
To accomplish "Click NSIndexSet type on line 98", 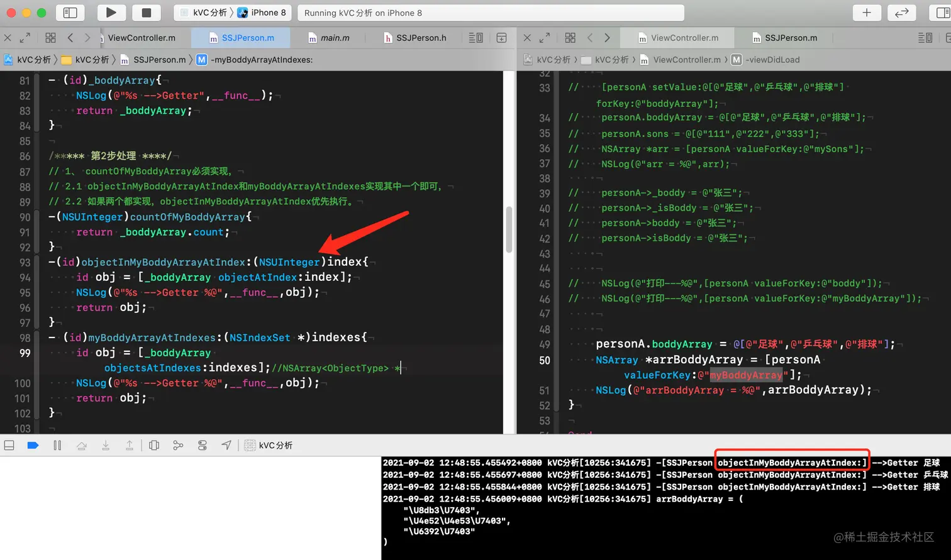I will tap(260, 338).
